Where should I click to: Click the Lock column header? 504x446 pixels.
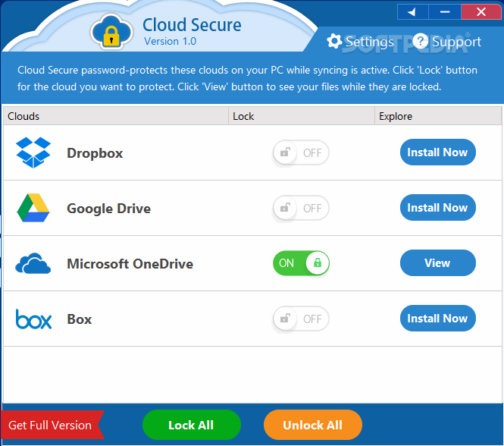tap(302, 116)
